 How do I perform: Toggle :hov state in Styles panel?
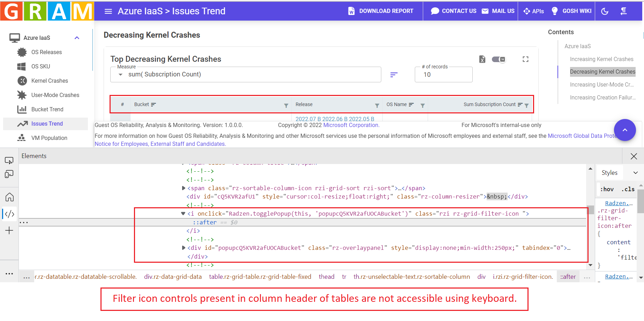coord(607,189)
